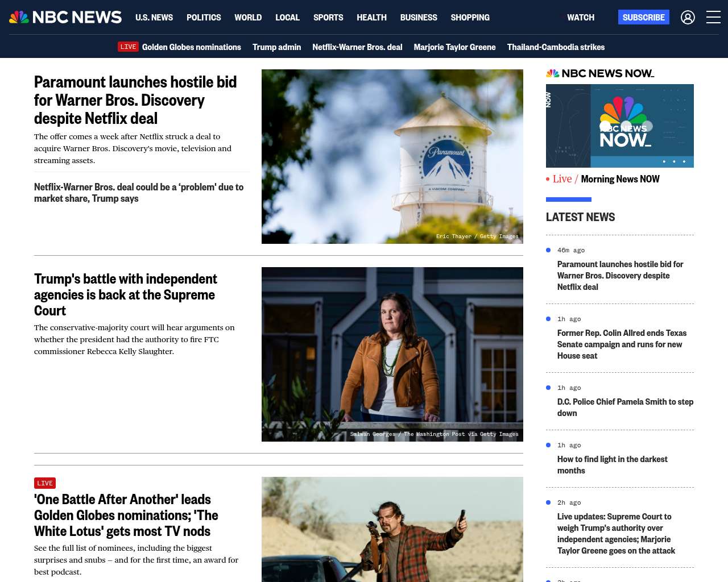Open the Politics section

204,18
